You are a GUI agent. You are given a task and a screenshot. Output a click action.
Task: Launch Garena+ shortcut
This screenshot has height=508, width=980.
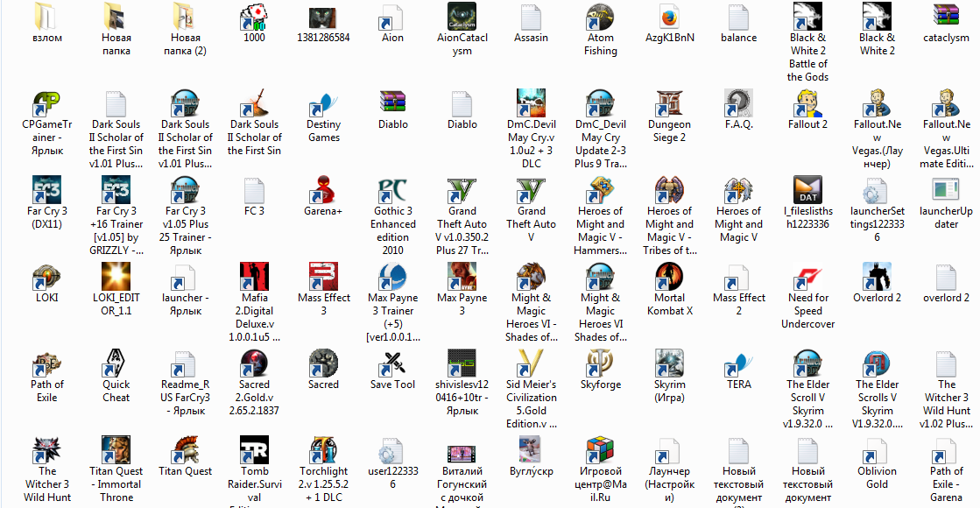(x=324, y=190)
